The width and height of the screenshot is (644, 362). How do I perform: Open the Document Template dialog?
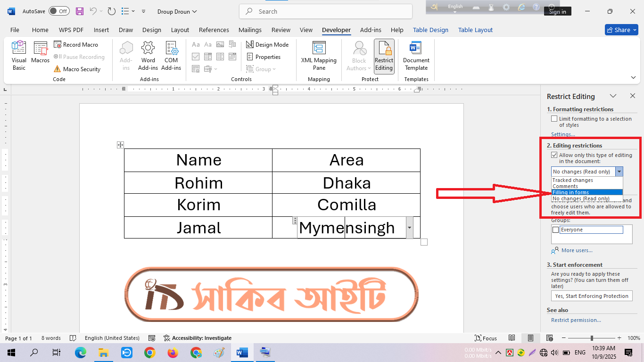(416, 56)
